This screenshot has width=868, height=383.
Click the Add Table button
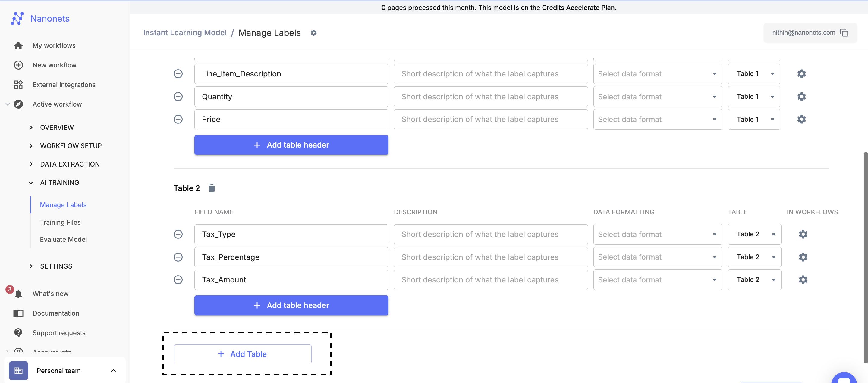tap(242, 354)
